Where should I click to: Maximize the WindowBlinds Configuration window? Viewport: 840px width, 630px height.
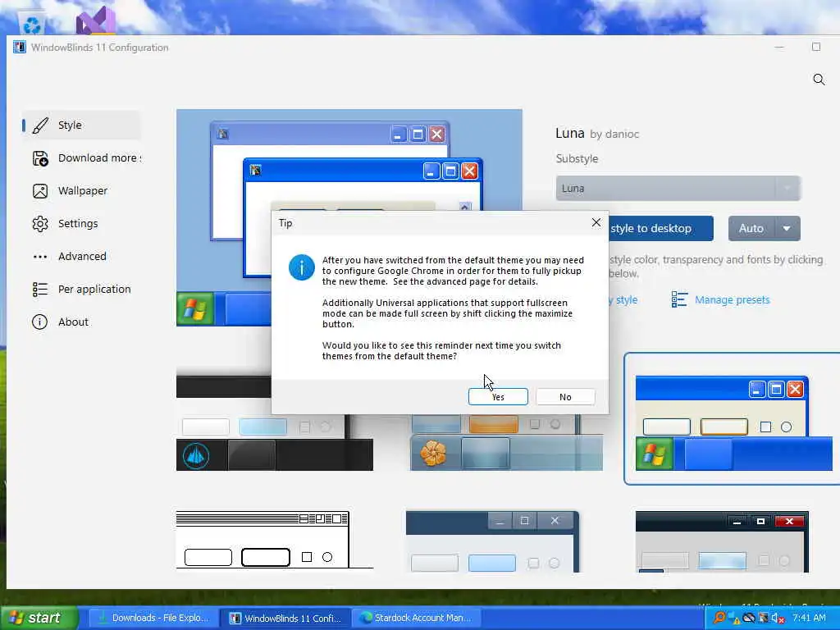816,47
